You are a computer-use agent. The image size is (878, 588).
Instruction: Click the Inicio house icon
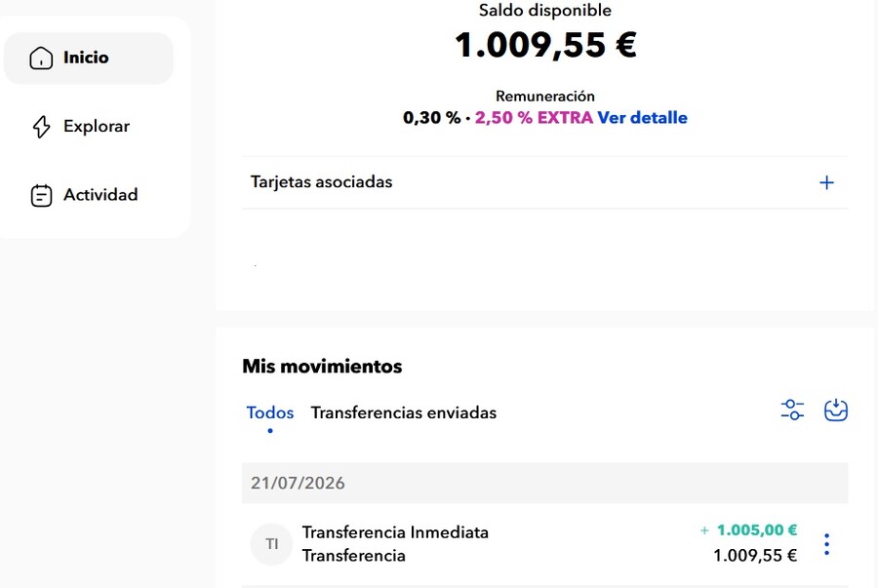pos(41,59)
